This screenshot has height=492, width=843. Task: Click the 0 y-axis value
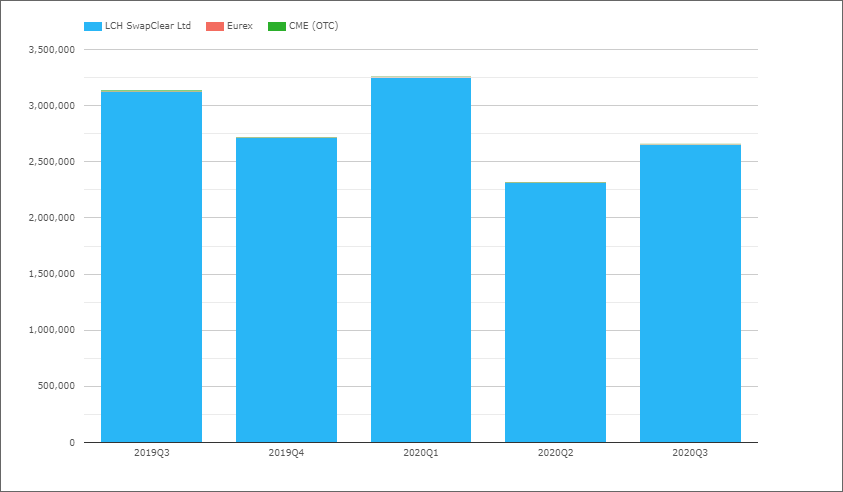[x=72, y=443]
